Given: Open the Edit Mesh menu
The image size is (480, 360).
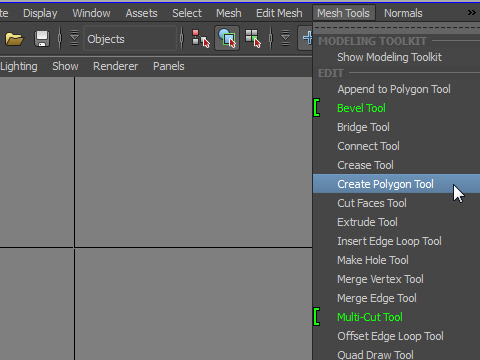Looking at the screenshot, I should (x=279, y=13).
